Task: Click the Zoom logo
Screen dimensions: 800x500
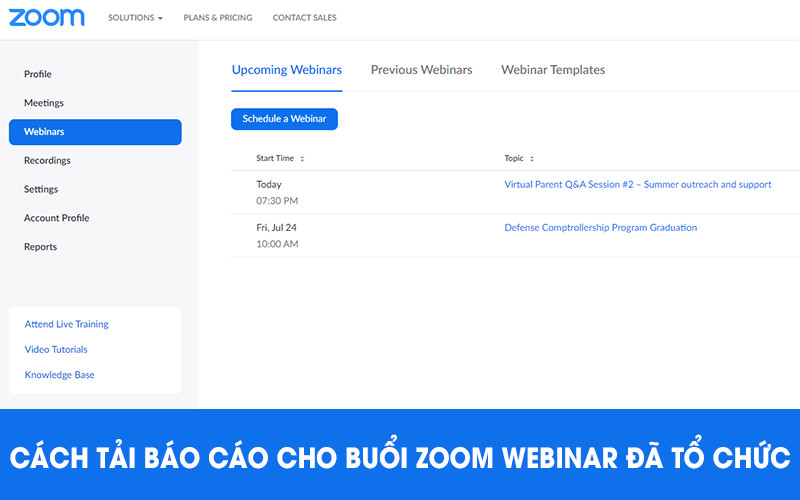Action: (x=46, y=17)
